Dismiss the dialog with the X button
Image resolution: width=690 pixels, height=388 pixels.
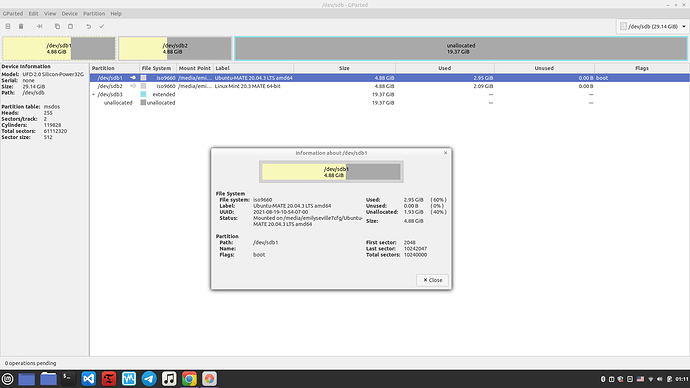445,153
